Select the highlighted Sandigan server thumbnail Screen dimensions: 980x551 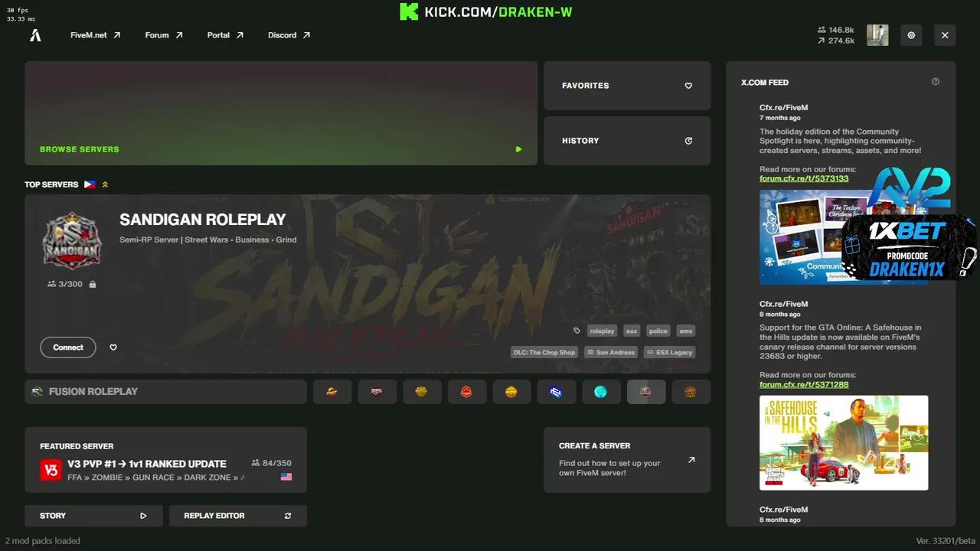tap(645, 392)
